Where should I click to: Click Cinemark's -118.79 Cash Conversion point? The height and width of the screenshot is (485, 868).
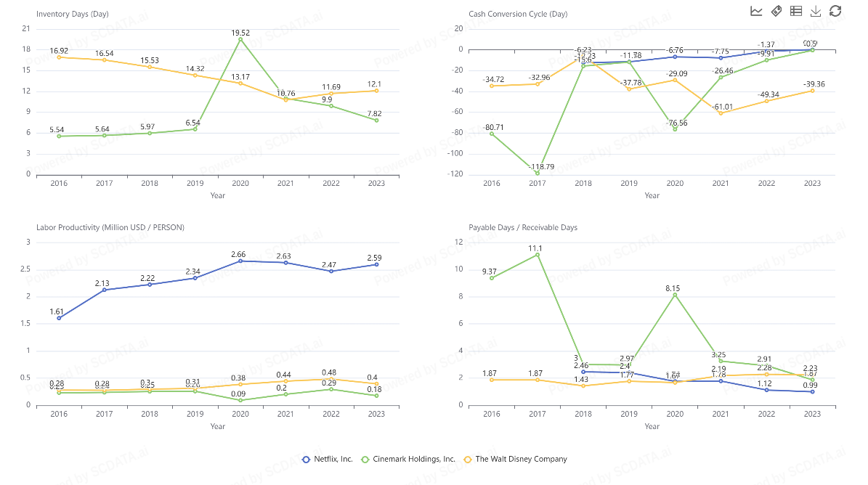(538, 173)
